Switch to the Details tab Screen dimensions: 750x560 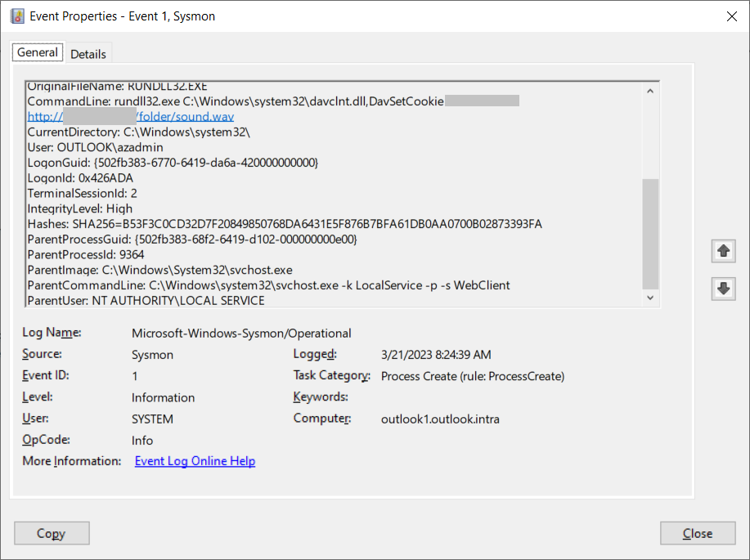(88, 52)
